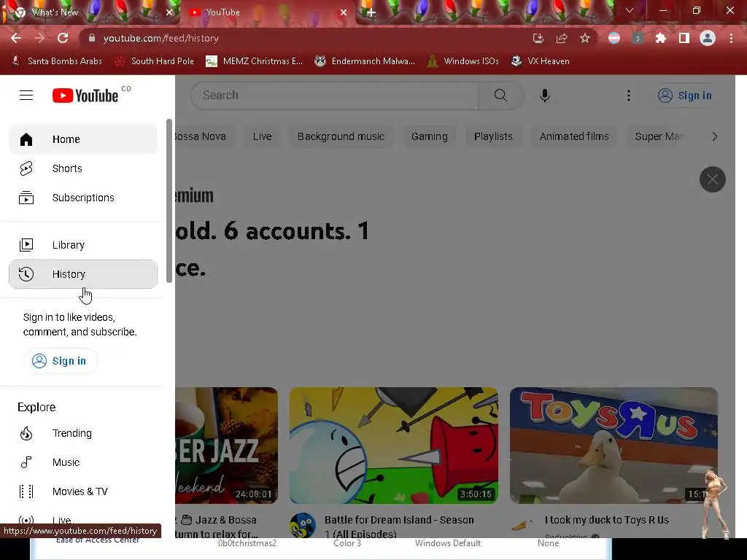The height and width of the screenshot is (560, 747).
Task: Click the History clock icon
Action: (x=26, y=274)
